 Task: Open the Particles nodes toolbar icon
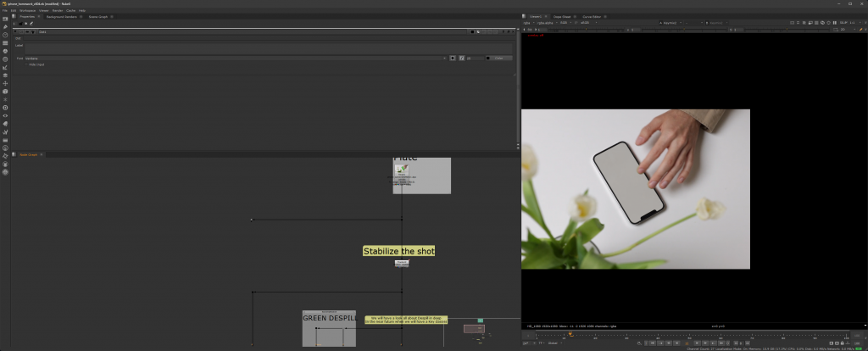(5, 99)
